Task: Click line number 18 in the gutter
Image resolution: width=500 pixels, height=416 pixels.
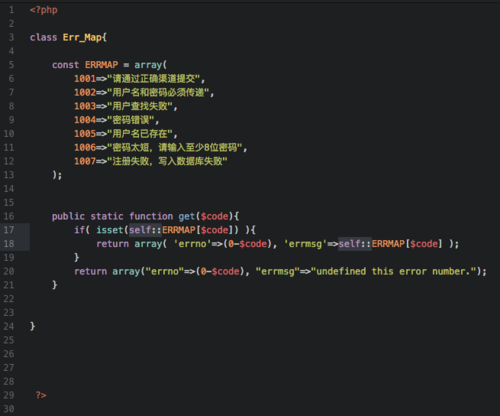Action: point(9,244)
